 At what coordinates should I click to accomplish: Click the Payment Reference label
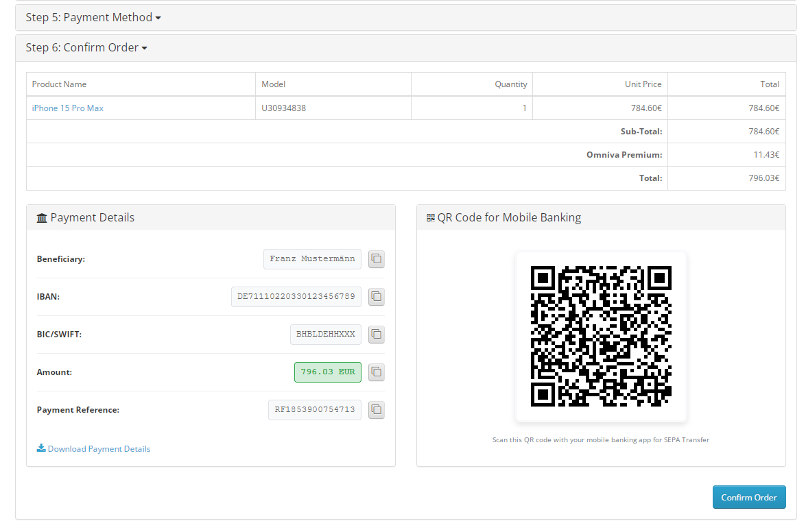(78, 410)
